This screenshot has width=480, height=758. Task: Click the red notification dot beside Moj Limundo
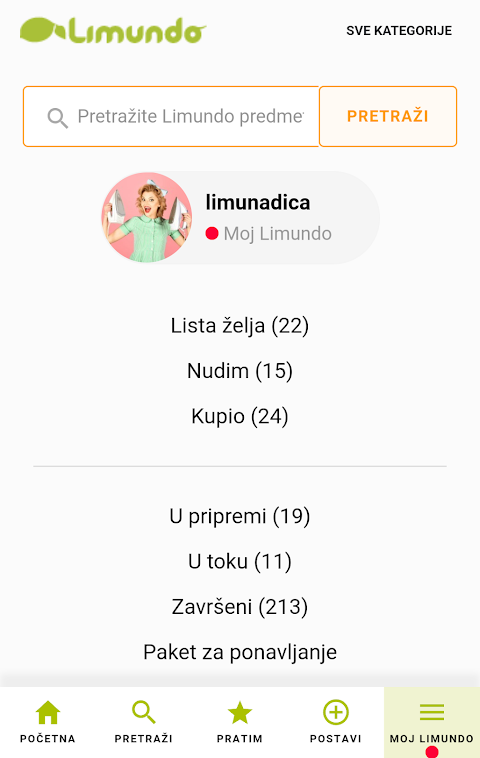coord(212,233)
